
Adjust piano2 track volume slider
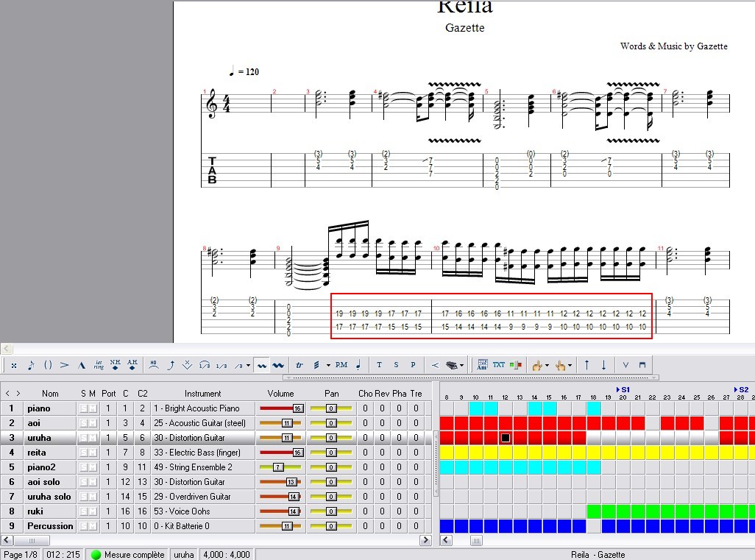click(x=278, y=467)
